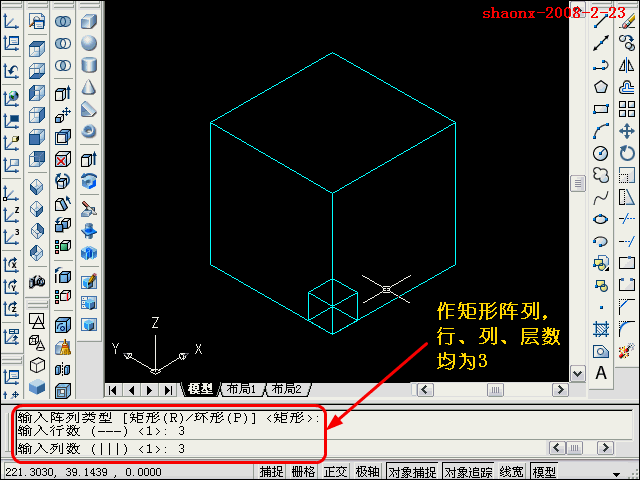Image resolution: width=640 pixels, height=480 pixels.
Task: Select the Move modify tool
Action: (x=627, y=131)
